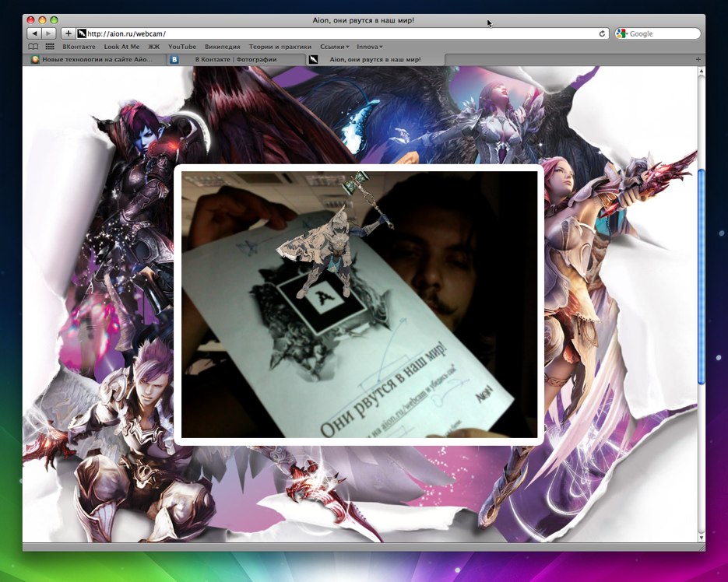Open the Look At Me bookmark
Image resolution: width=728 pixels, height=582 pixels.
click(121, 47)
